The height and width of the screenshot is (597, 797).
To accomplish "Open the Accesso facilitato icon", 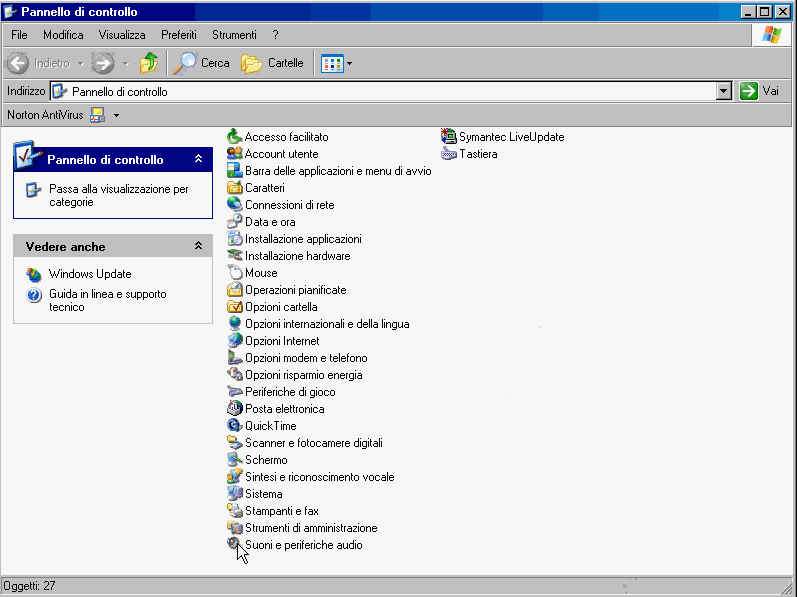I will [x=234, y=137].
